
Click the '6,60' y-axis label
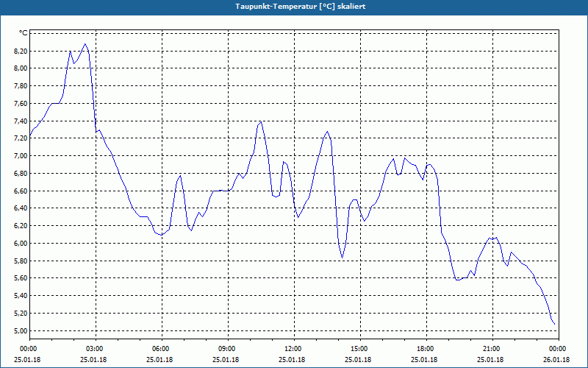[21, 191]
